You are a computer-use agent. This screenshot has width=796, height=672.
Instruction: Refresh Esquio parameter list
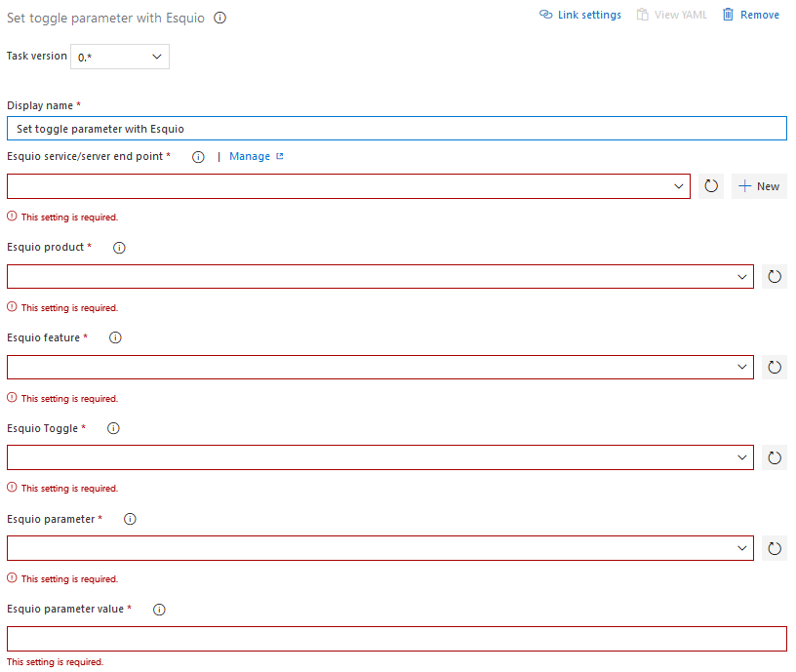(775, 548)
